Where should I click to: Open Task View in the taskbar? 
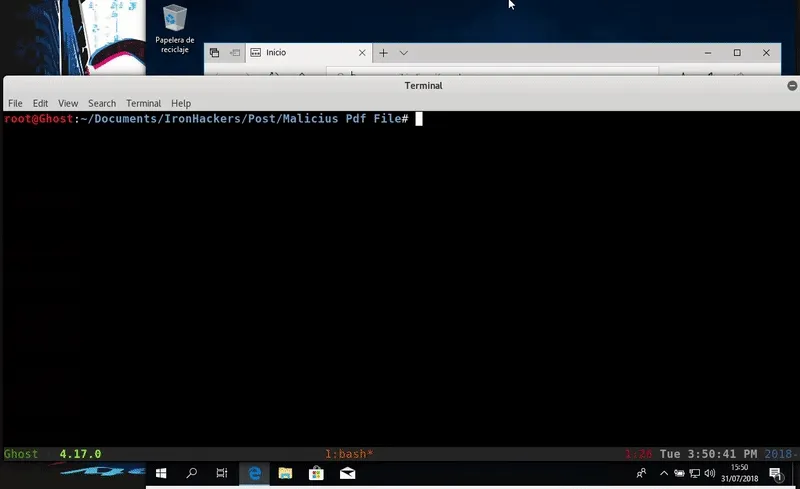[x=222, y=473]
